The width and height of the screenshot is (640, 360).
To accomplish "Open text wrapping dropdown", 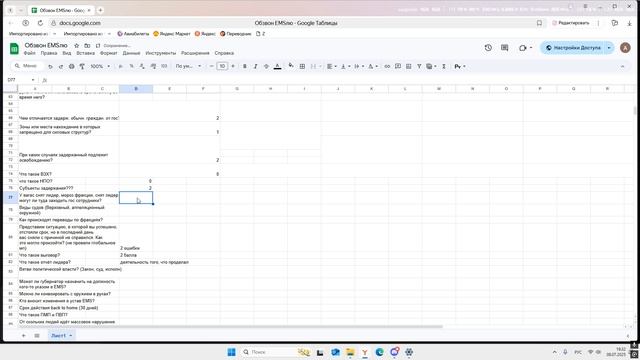I will 359,66.
